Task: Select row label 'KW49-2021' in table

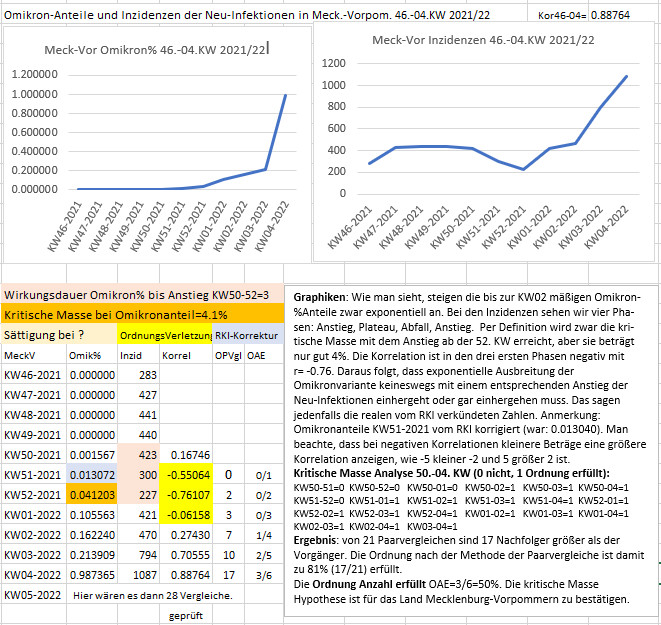Action: point(34,435)
